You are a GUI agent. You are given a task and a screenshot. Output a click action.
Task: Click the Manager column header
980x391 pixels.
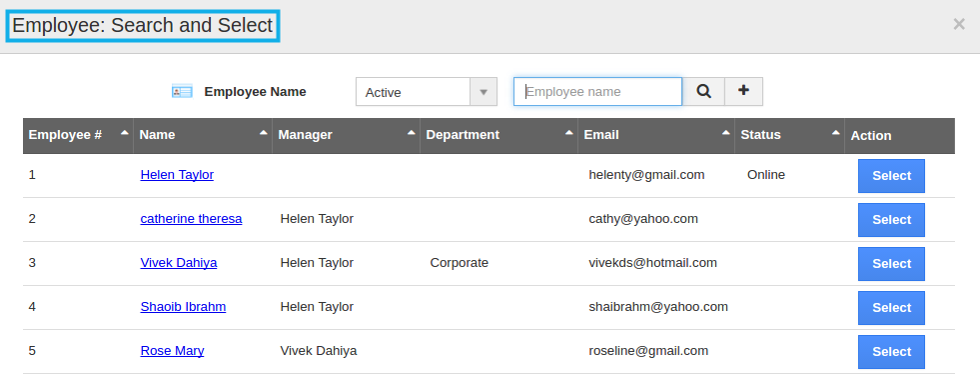[347, 135]
